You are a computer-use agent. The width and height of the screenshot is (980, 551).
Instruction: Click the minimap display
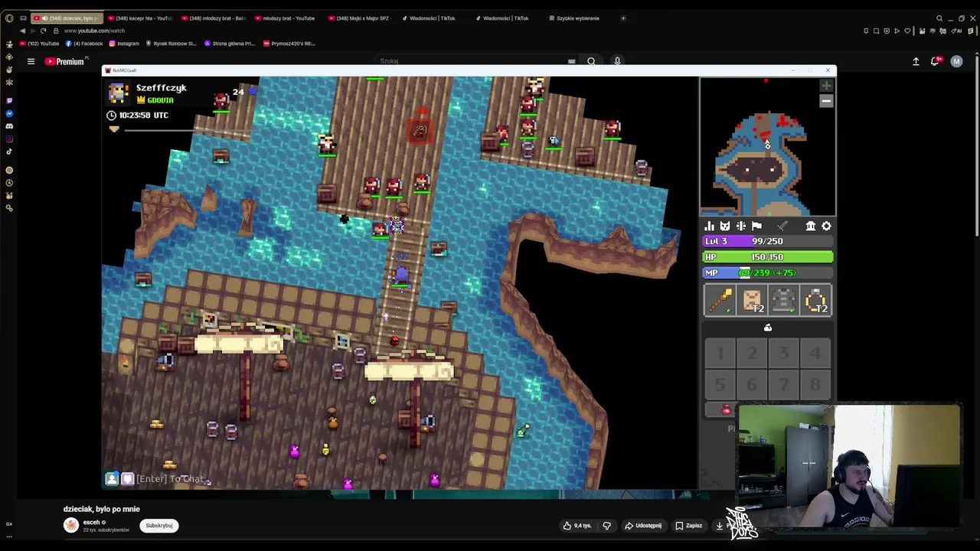click(x=767, y=147)
